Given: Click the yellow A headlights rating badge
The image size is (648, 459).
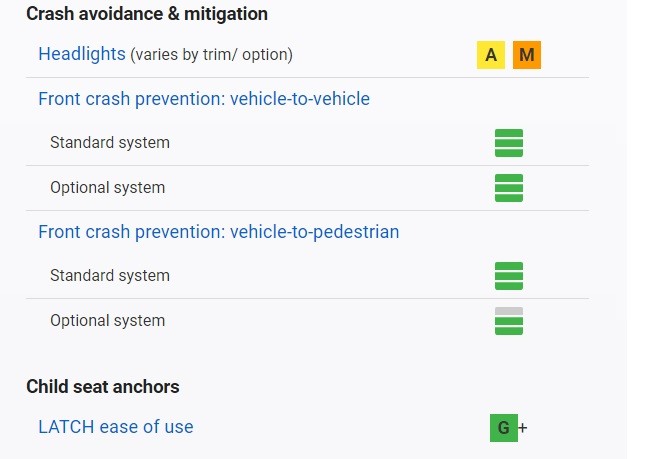Looking at the screenshot, I should pos(491,55).
